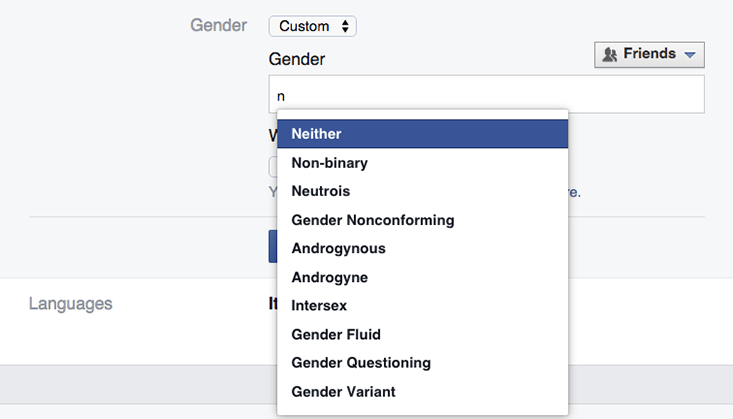Focus the Gender text input field

(487, 95)
